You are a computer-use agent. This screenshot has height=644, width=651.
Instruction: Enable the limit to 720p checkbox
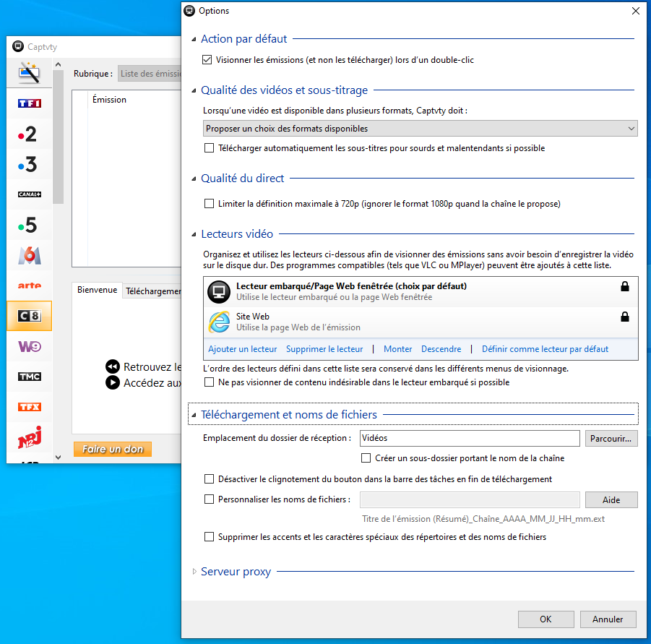(210, 204)
